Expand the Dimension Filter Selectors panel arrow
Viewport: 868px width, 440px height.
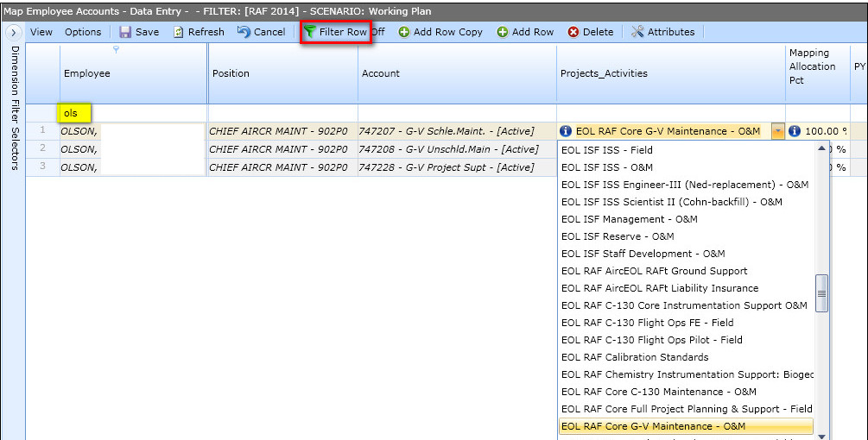click(13, 33)
